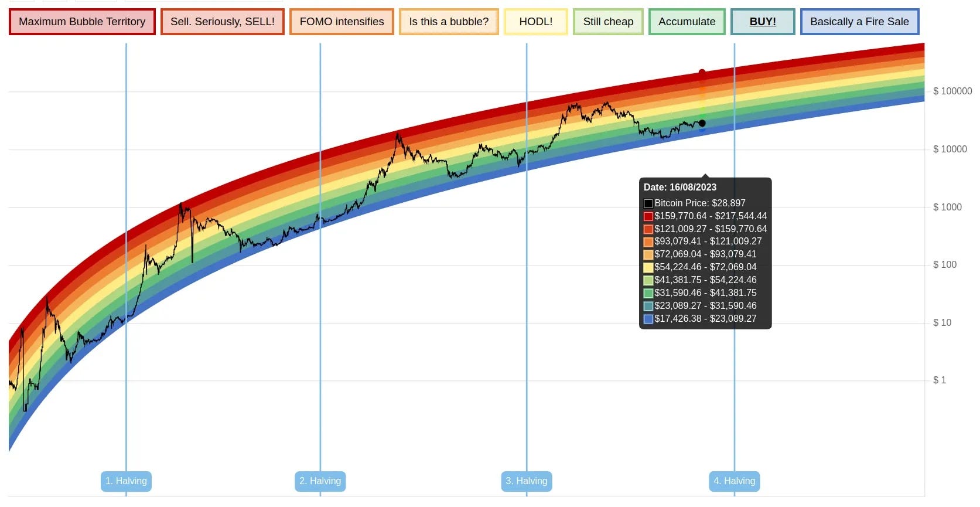Screen dimensions: 980x507
Task: Click the Date: 16/08/2023 tooltip header
Action: click(x=680, y=188)
